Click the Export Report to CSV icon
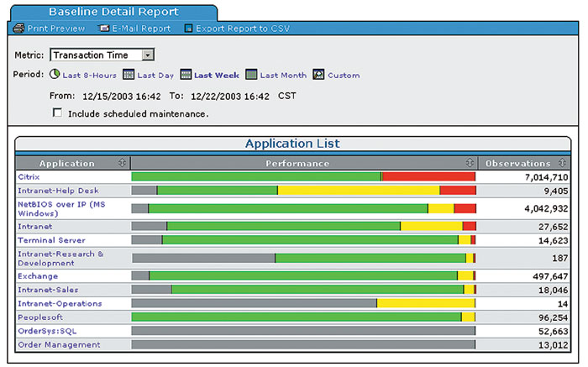This screenshot has width=588, height=367. tap(188, 28)
